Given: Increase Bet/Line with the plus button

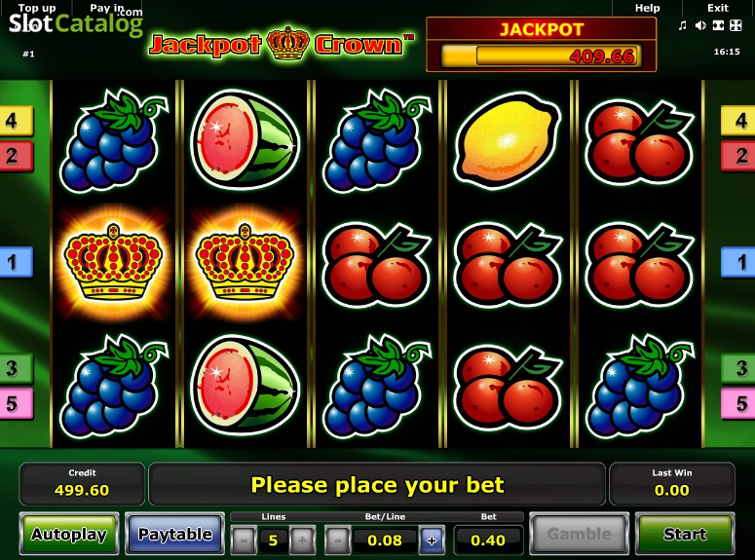Looking at the screenshot, I should 432,541.
